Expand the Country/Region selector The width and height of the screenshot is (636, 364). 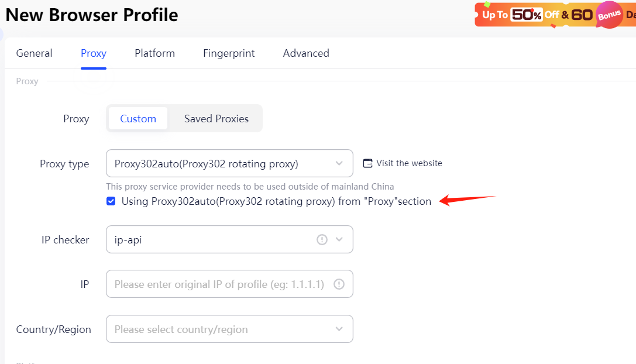coord(339,329)
